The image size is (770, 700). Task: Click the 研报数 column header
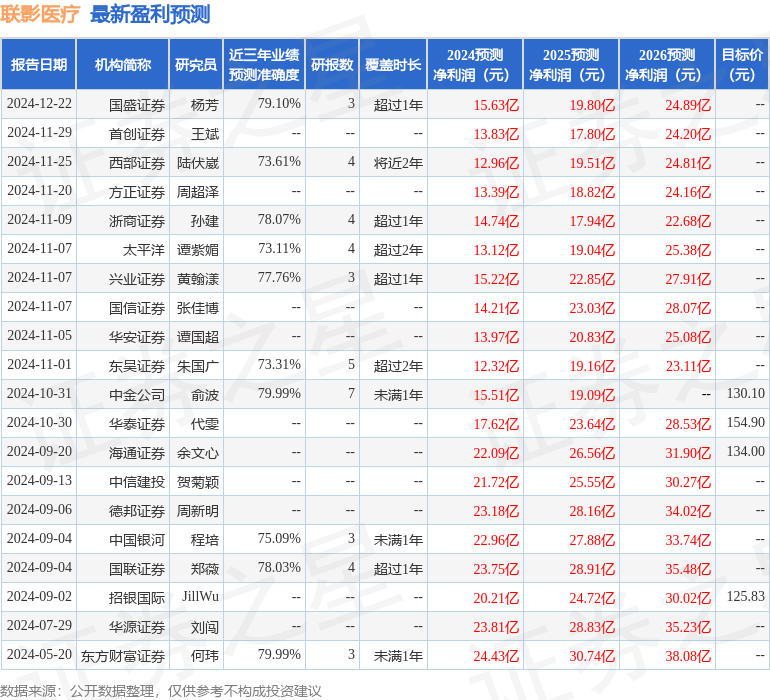(x=332, y=64)
